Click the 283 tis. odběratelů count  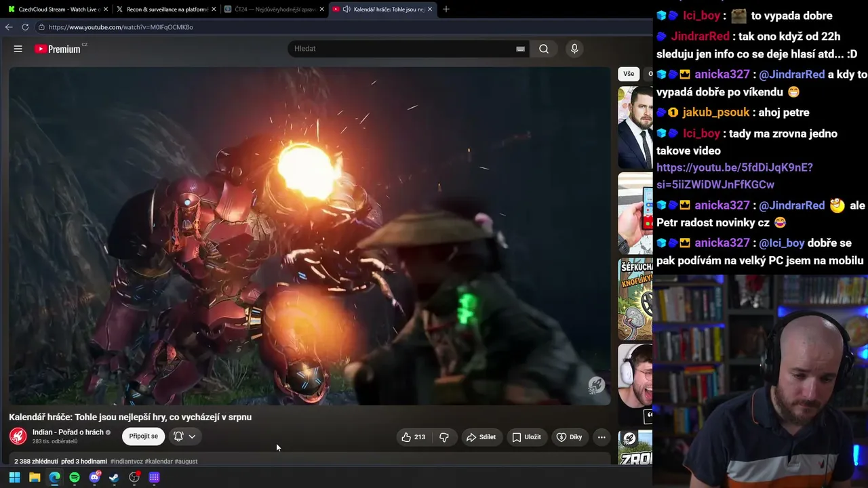[x=55, y=441]
